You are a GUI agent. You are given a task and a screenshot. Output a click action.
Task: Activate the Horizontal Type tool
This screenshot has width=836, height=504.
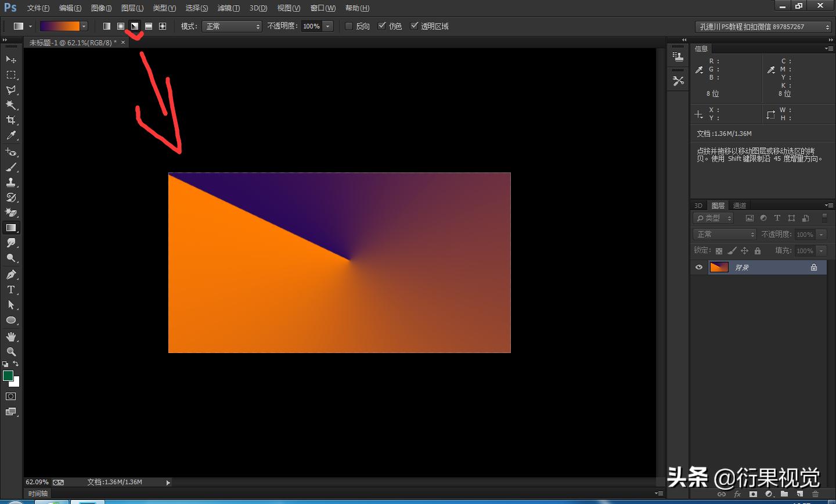[x=11, y=290]
